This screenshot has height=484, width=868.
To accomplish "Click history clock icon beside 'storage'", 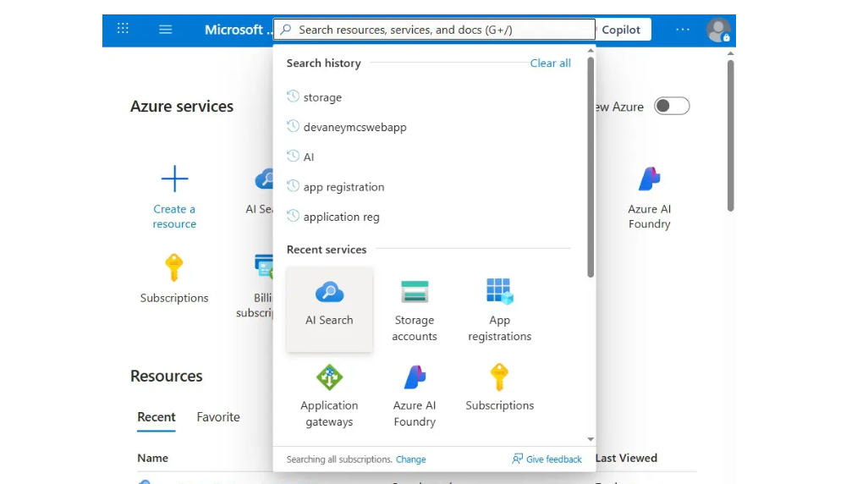I will click(x=293, y=96).
